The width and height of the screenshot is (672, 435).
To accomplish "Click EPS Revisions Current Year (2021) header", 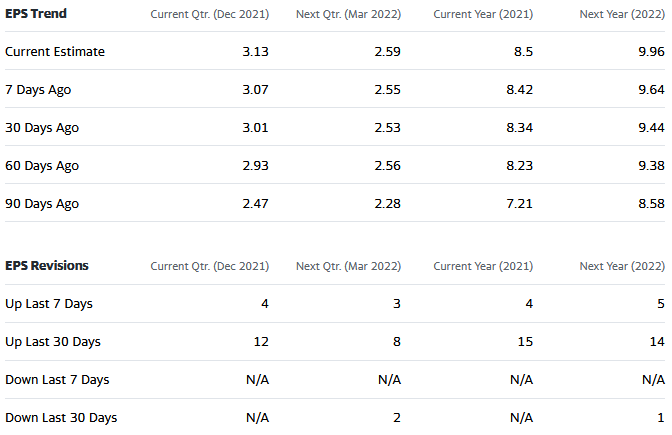I will [x=483, y=266].
